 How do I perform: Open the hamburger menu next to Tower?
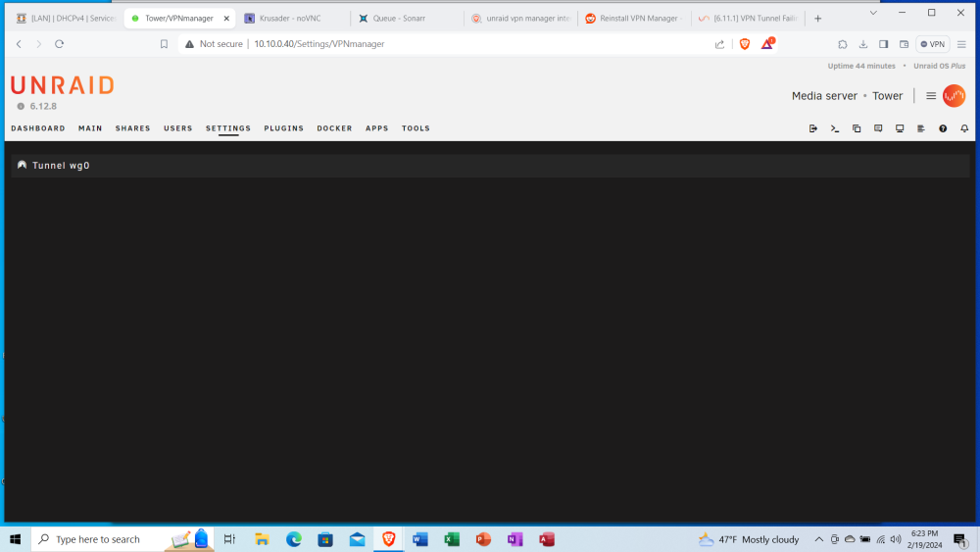(x=931, y=96)
